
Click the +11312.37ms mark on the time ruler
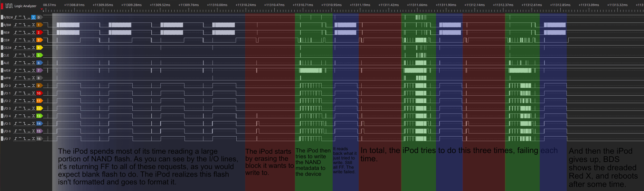[x=503, y=5]
